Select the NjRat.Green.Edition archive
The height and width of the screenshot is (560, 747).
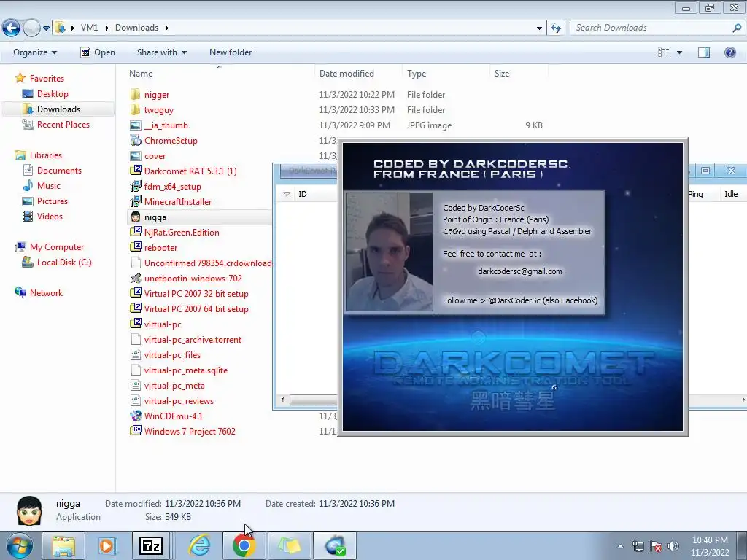pos(182,233)
